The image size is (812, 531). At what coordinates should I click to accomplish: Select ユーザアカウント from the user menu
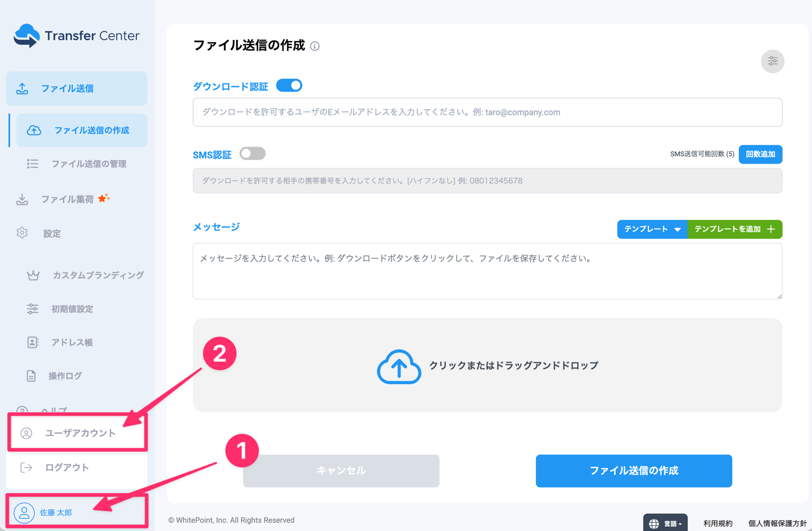80,433
